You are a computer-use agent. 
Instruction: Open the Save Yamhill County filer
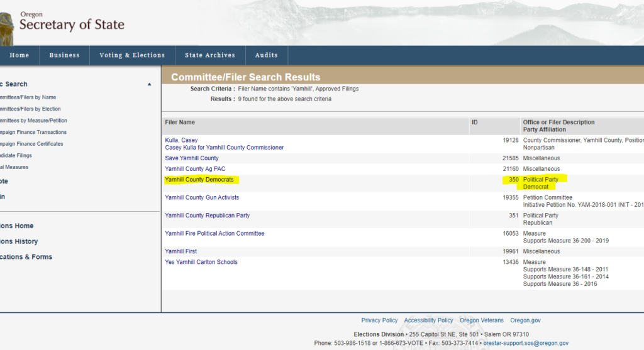point(192,158)
